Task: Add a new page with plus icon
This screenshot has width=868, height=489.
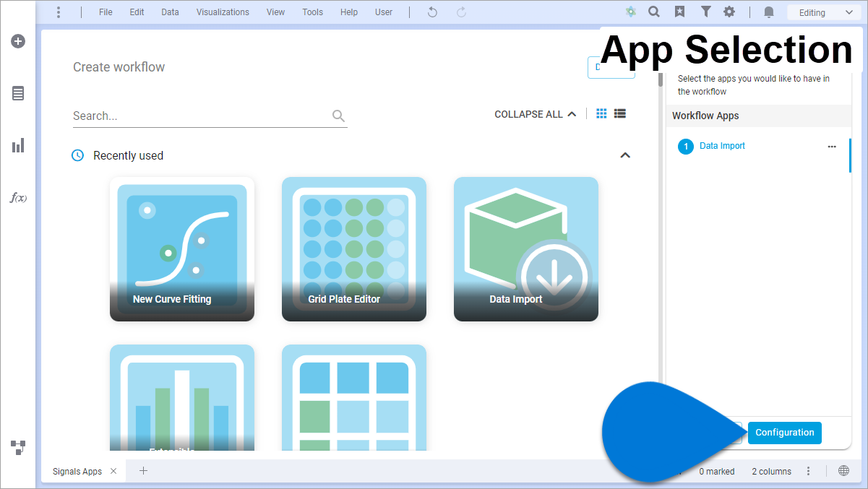Action: [x=143, y=471]
